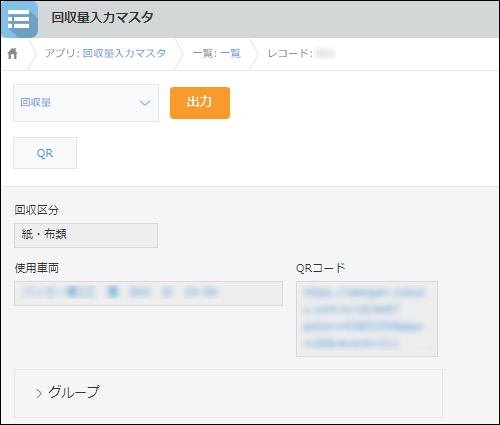Click the QR button
Viewport: 500px width, 425px height.
point(45,153)
